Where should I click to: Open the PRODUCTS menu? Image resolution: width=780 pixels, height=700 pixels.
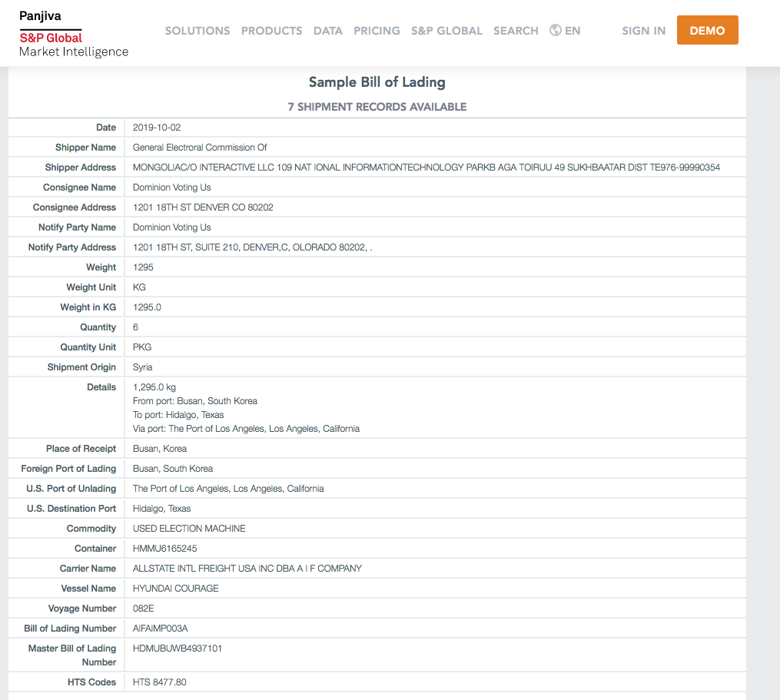pyautogui.click(x=271, y=31)
